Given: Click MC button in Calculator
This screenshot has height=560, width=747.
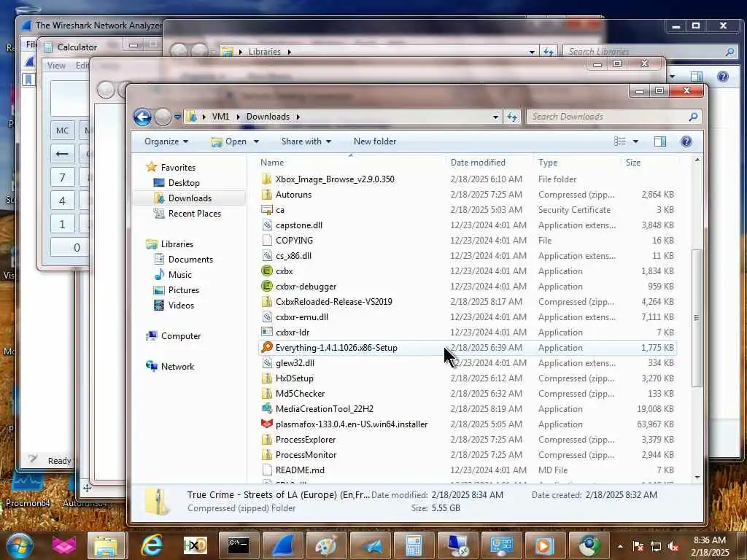Looking at the screenshot, I should coord(63,131).
